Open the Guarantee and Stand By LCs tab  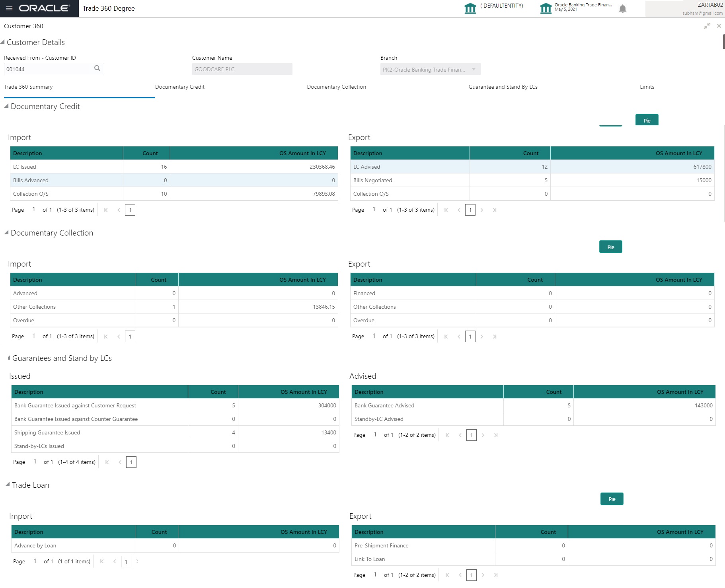tap(503, 87)
